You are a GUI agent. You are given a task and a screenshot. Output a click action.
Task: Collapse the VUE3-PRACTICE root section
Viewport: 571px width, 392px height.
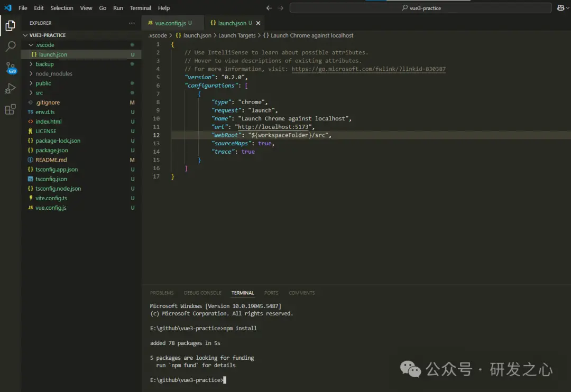click(x=48, y=35)
